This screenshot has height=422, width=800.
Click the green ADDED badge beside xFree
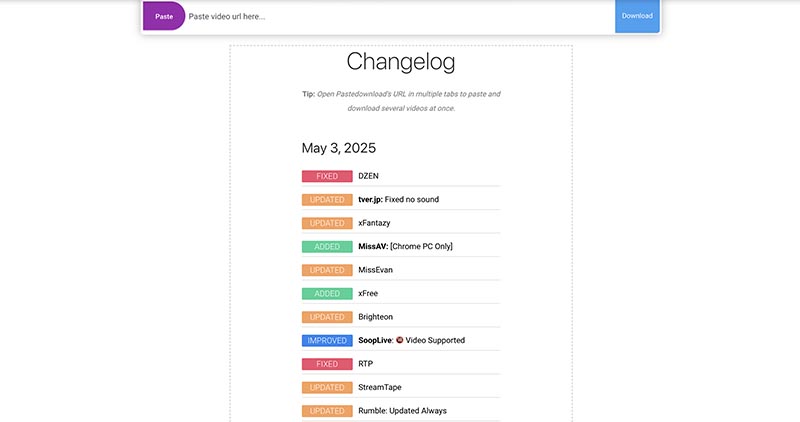tap(327, 293)
